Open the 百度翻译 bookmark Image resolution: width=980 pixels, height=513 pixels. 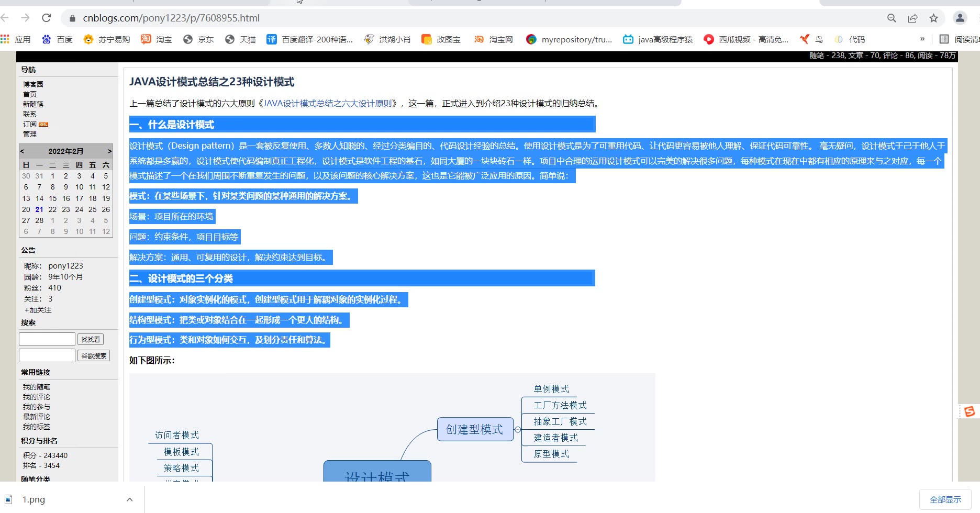point(310,39)
